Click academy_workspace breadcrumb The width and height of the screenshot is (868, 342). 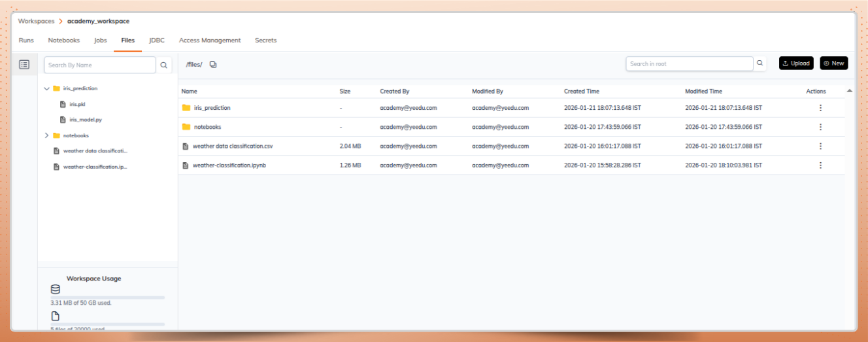click(98, 21)
